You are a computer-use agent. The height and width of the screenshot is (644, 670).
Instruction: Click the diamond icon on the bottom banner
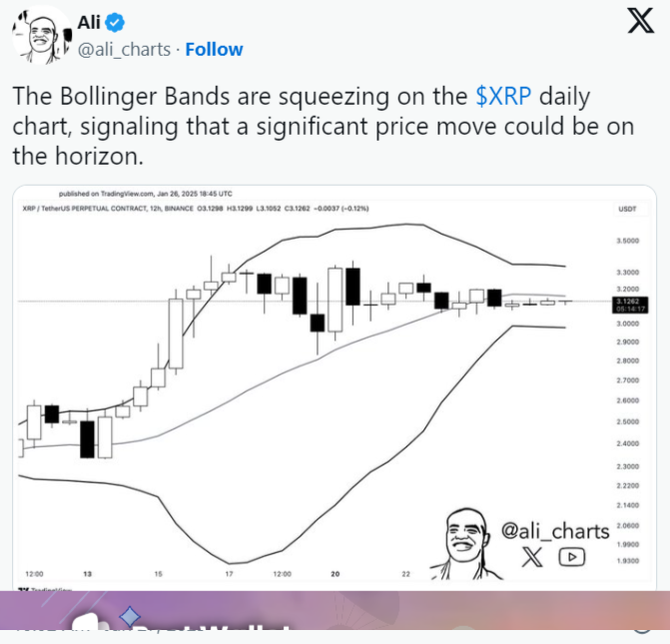click(130, 616)
